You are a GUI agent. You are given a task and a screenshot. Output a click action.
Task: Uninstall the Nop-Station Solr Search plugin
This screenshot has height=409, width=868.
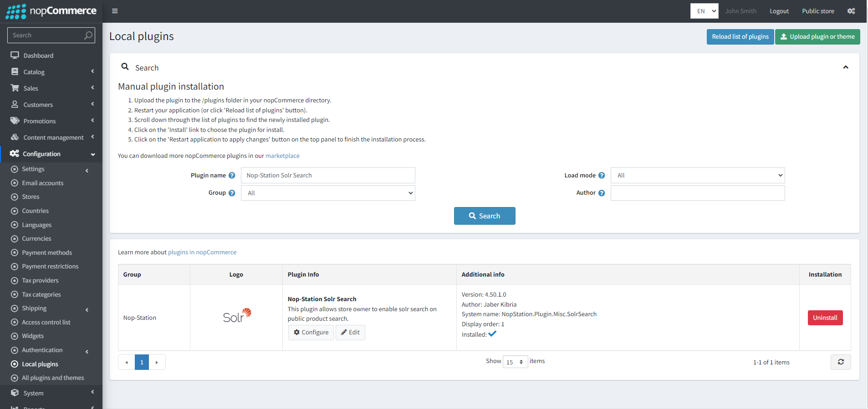[x=825, y=318]
